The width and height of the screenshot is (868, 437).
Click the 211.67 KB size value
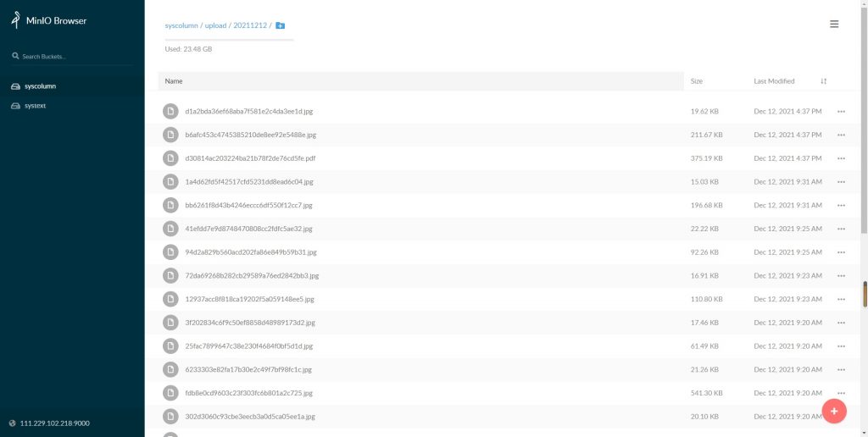[x=707, y=135]
